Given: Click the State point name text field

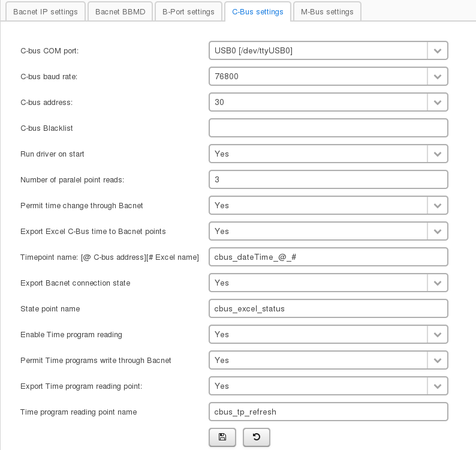Looking at the screenshot, I should pyautogui.click(x=328, y=308).
